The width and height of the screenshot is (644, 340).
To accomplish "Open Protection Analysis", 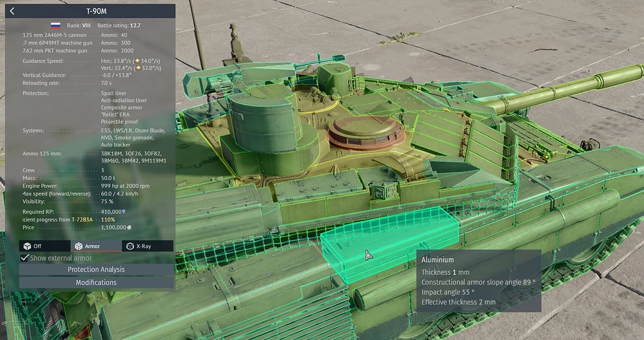I will coord(96,269).
